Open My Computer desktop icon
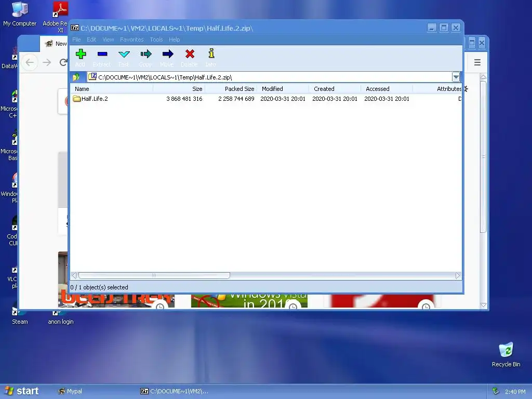Image resolution: width=532 pixels, height=399 pixels. click(20, 14)
